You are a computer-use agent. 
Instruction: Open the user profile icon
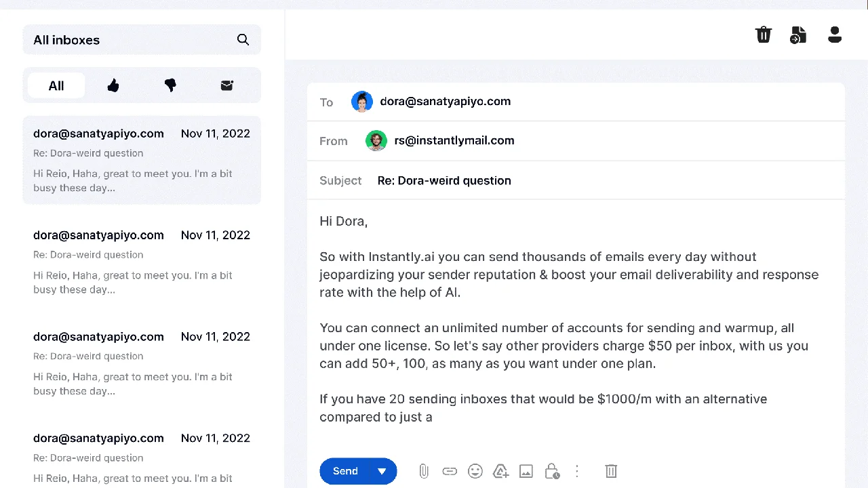tap(835, 35)
